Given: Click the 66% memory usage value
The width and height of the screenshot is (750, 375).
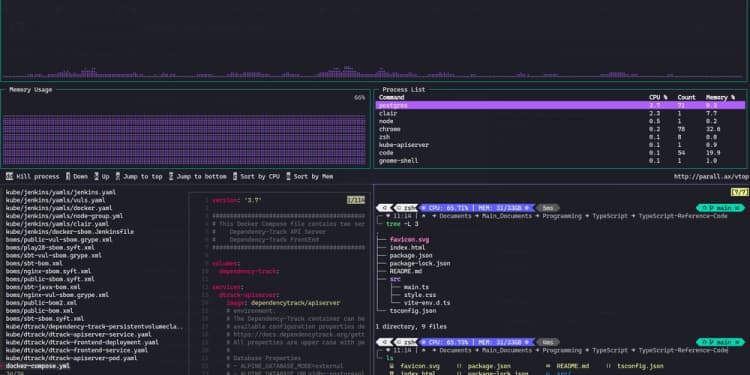Looking at the screenshot, I should (x=360, y=98).
